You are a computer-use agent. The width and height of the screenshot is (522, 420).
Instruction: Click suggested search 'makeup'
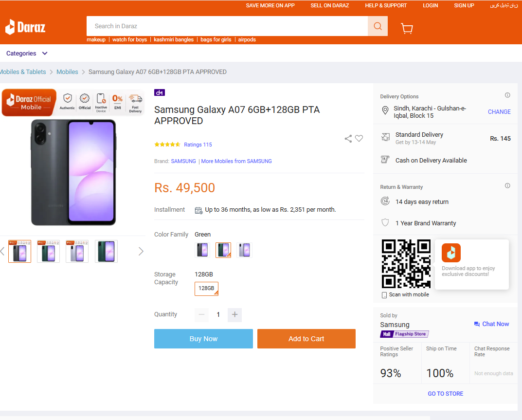(x=96, y=39)
